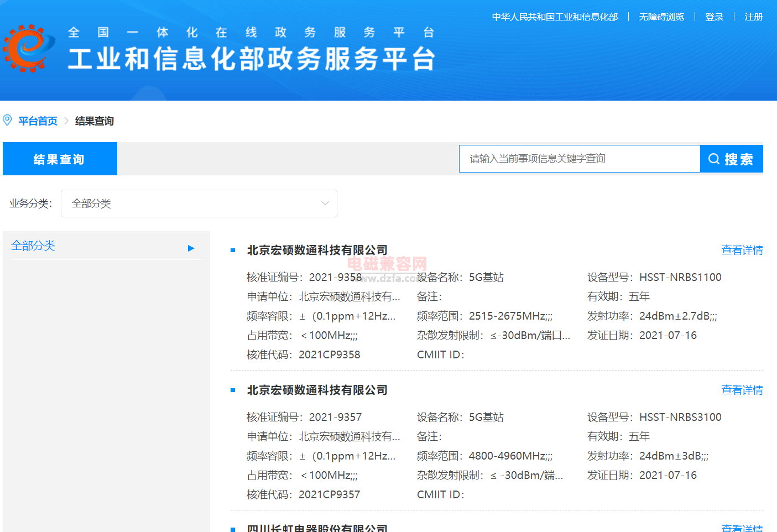Open 查看详情 for 四川长虹电器股份有限公司
This screenshot has height=532, width=777.
pyautogui.click(x=742, y=528)
